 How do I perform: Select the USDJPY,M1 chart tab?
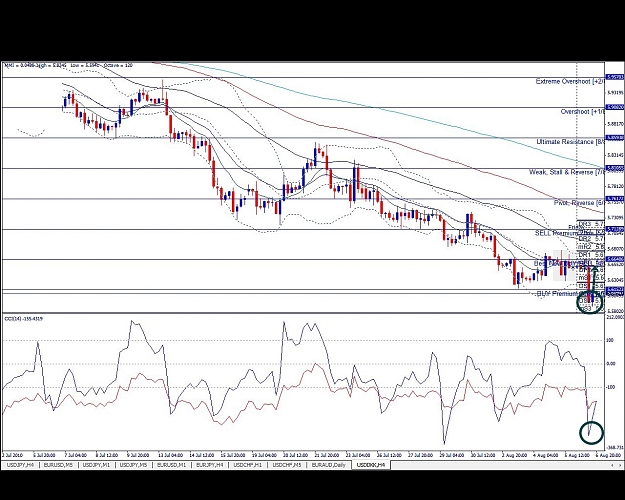pos(96,465)
